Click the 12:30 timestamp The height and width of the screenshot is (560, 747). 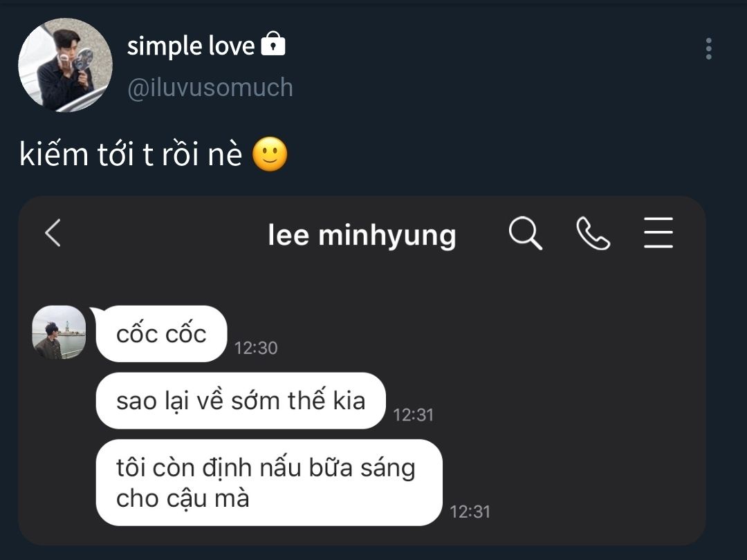pos(256,348)
